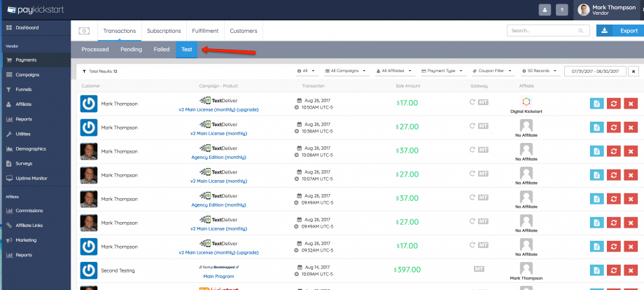644x290 pixels.
Task: Open Commissions in the sidebar
Action: click(35, 210)
